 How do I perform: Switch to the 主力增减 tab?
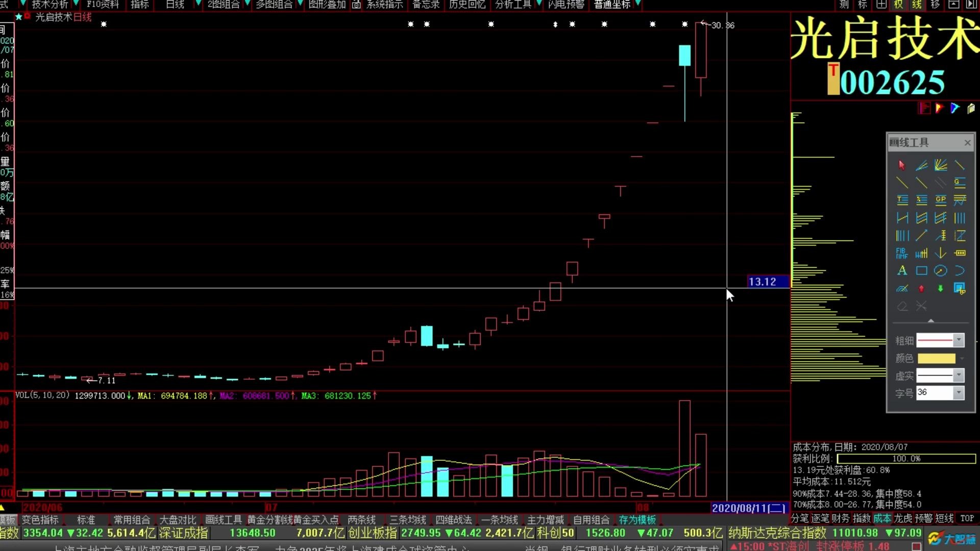tap(545, 519)
